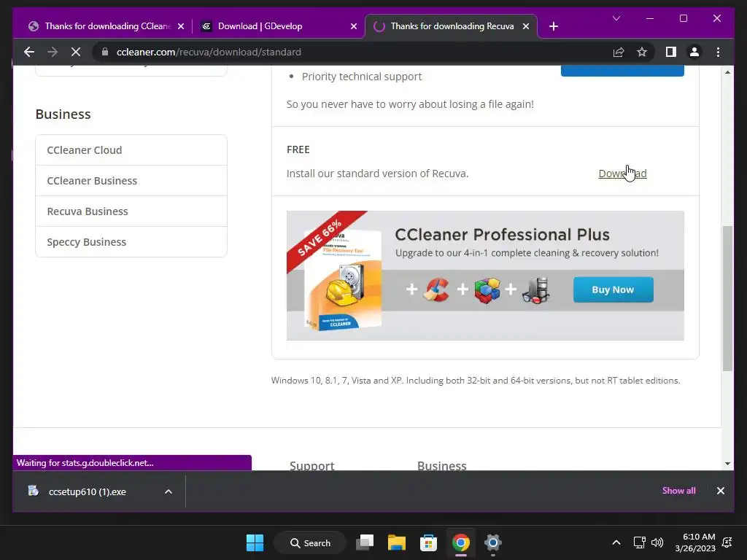Click the taskbar Search box
The width and height of the screenshot is (747, 560).
310,542
